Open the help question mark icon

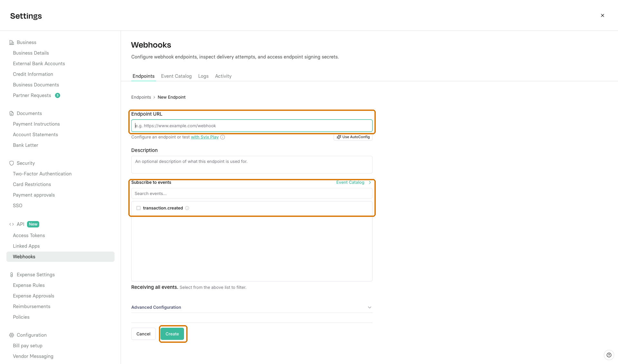coord(609,355)
